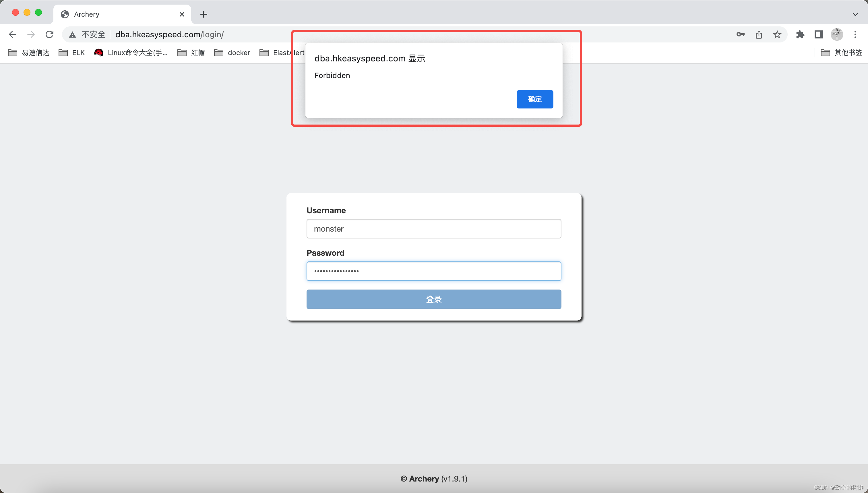Expand the tab search chevron
The height and width of the screenshot is (493, 868).
click(x=855, y=14)
